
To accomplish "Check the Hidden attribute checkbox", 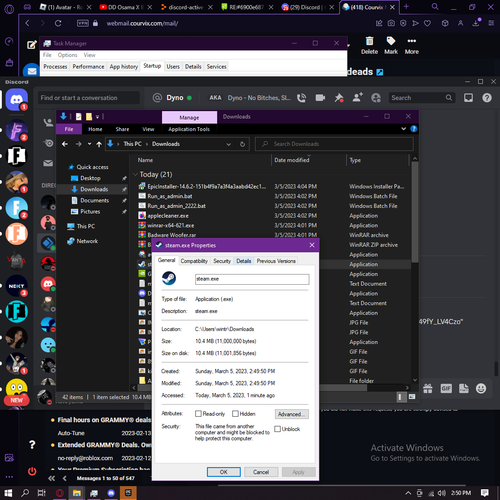I will (235, 414).
